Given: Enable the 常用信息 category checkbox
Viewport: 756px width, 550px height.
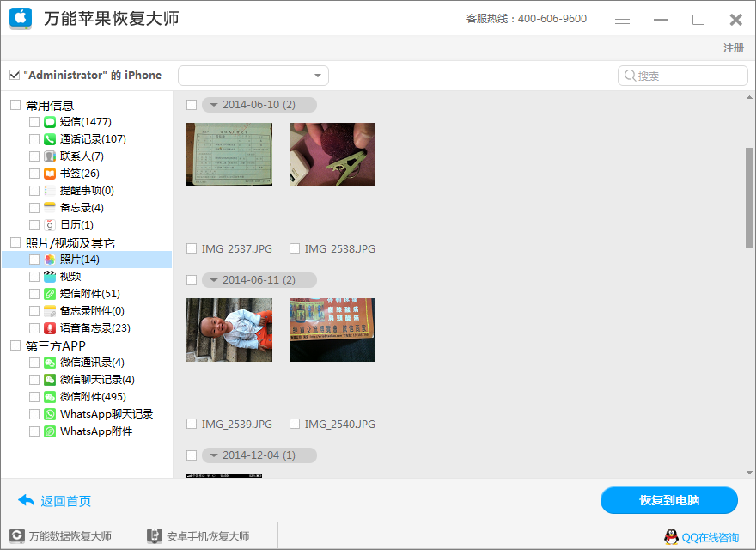Looking at the screenshot, I should click(x=15, y=103).
